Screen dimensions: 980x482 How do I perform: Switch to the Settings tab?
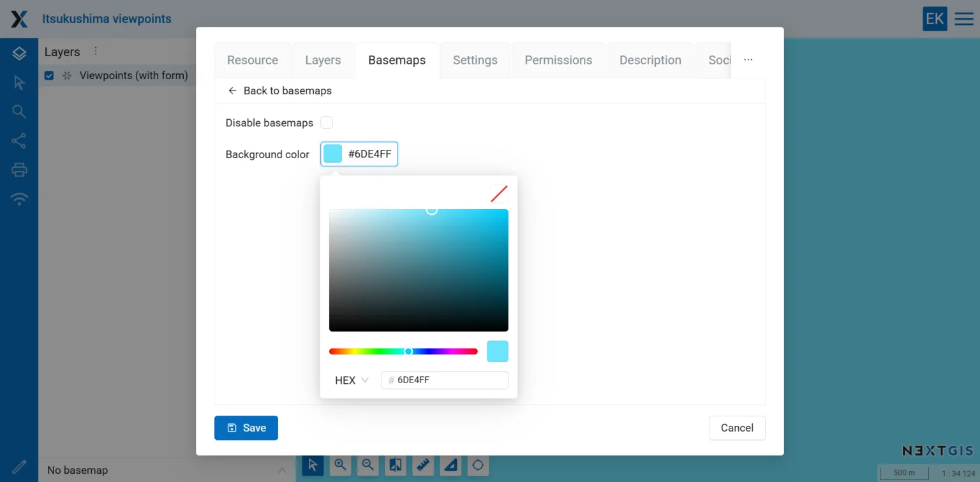click(x=475, y=60)
